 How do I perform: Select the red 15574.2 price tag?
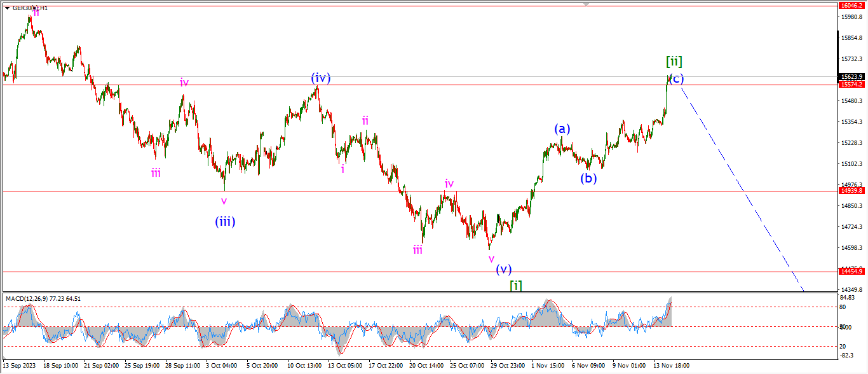click(851, 84)
